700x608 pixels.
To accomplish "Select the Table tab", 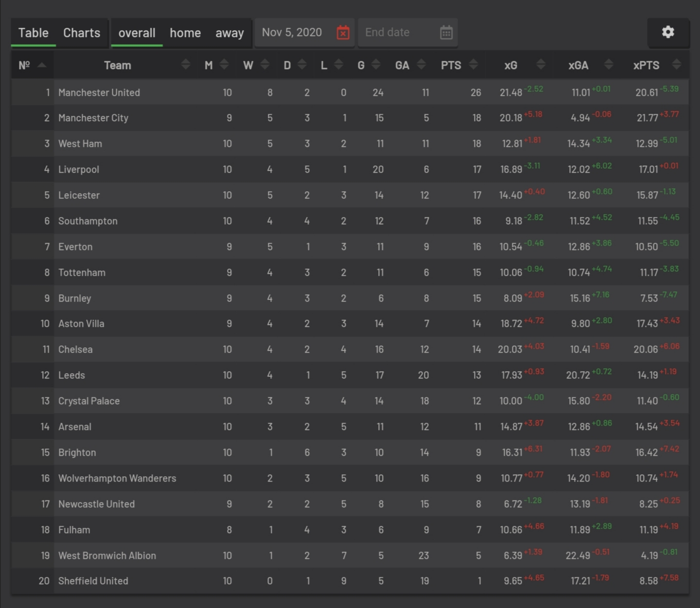I will (x=33, y=33).
